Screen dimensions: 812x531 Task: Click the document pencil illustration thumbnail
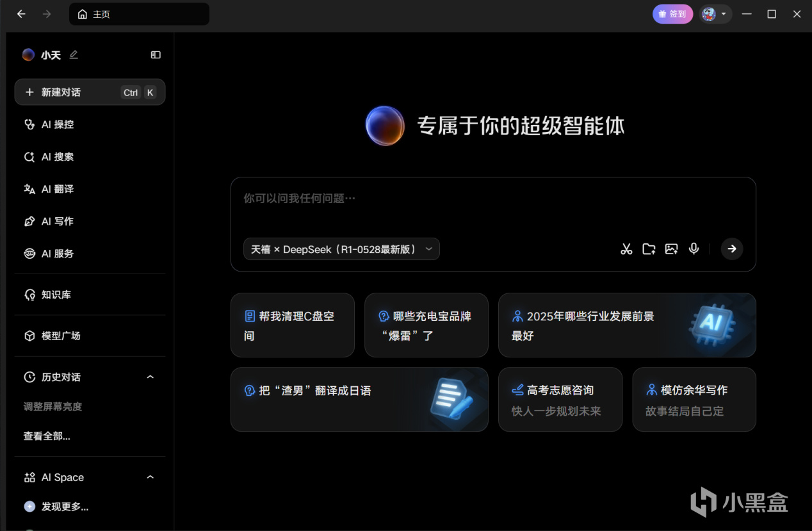tap(451, 399)
